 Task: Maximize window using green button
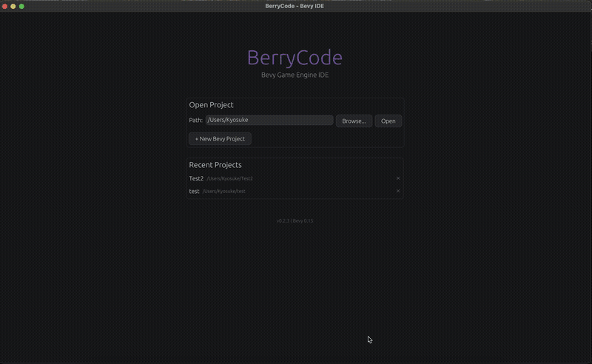click(21, 6)
